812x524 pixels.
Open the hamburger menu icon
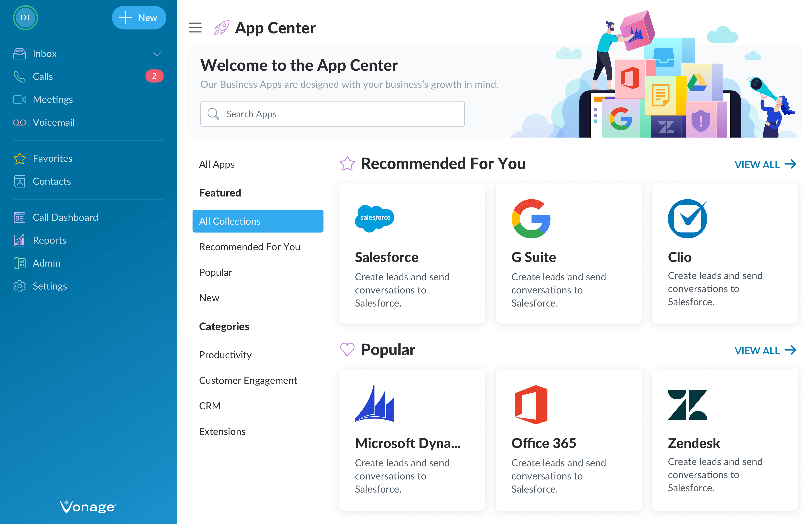coord(195,28)
